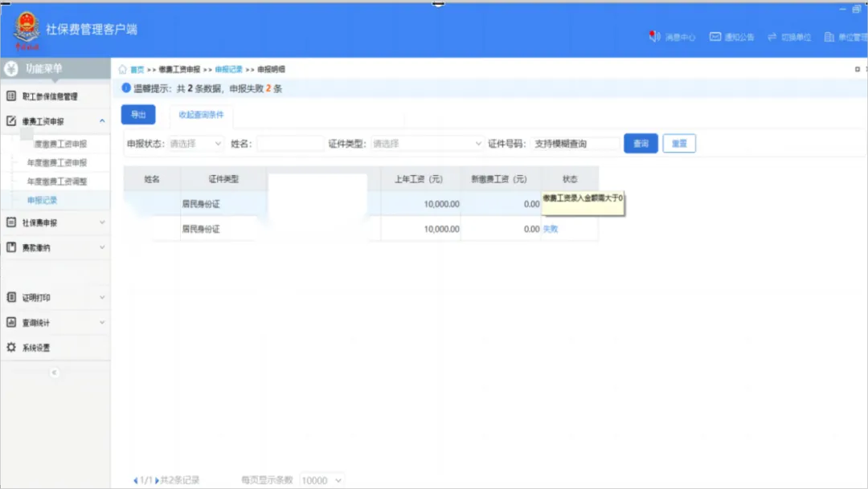Image resolution: width=868 pixels, height=489 pixels.
Task: Open the 单位管理 building icon
Action: 829,36
